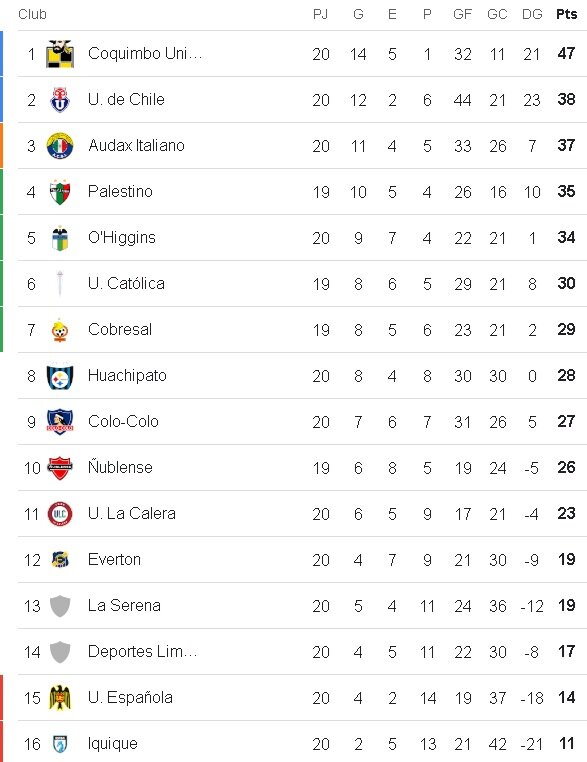Open the U. Católica team link
Image resolution: width=587 pixels, height=762 pixels.
click(x=126, y=283)
